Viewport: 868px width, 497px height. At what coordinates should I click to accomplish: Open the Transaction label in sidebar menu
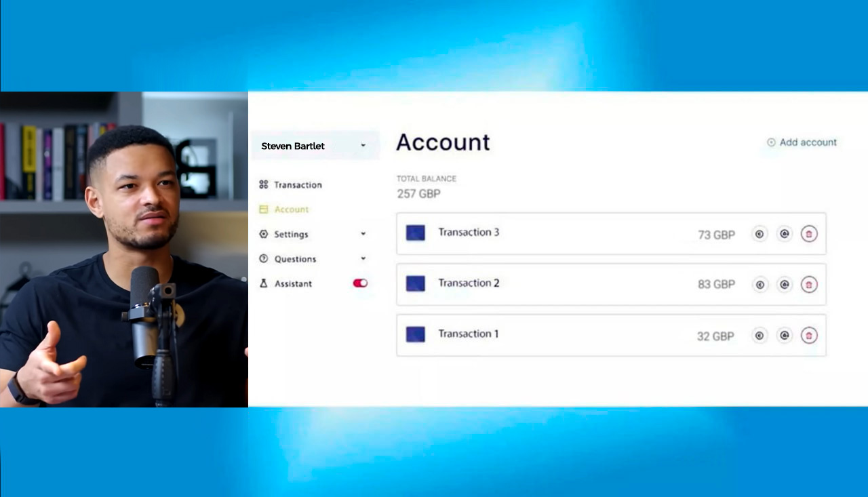pyautogui.click(x=298, y=184)
